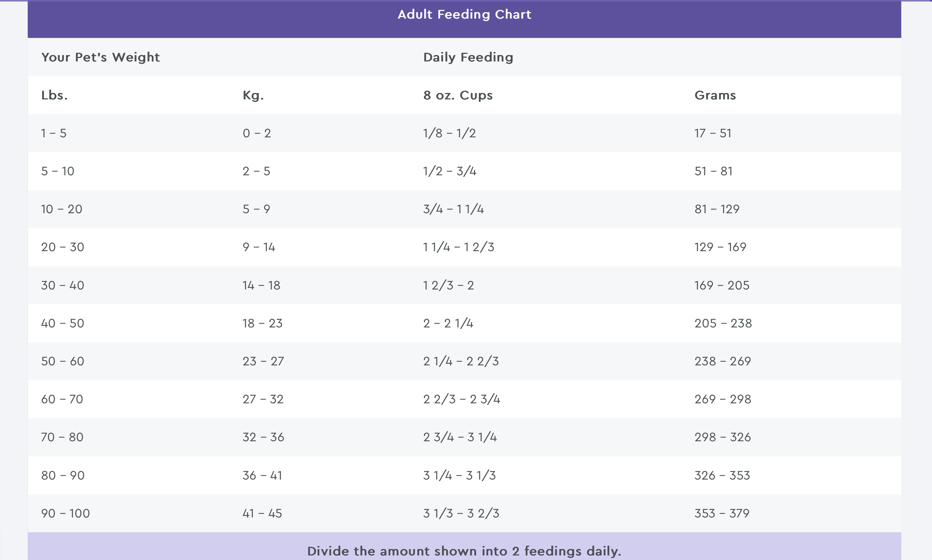Select the 40 – 50 lbs row cell
This screenshot has height=560, width=932.
pos(63,323)
